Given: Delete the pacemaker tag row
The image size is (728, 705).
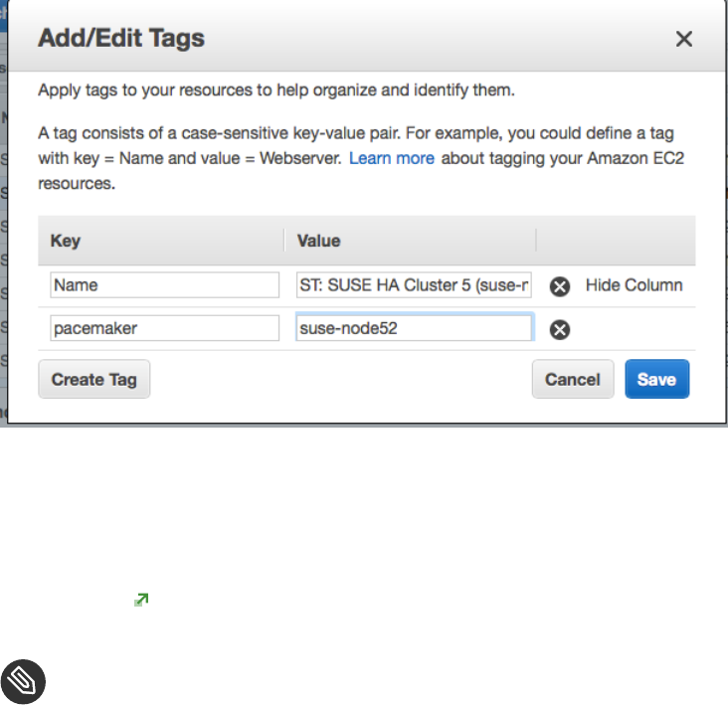Looking at the screenshot, I should [x=560, y=329].
